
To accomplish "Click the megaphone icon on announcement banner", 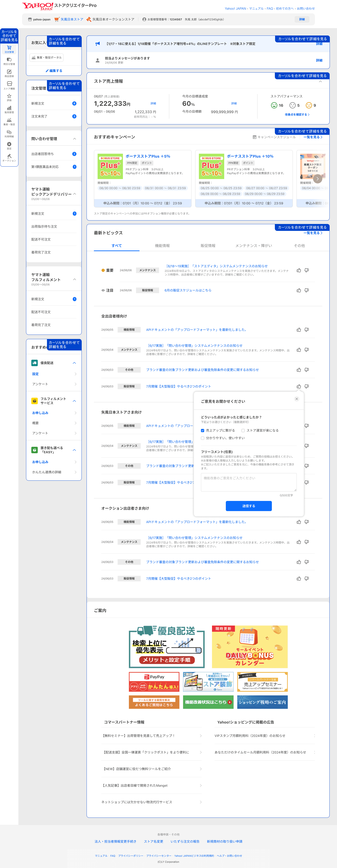I will pos(98,44).
